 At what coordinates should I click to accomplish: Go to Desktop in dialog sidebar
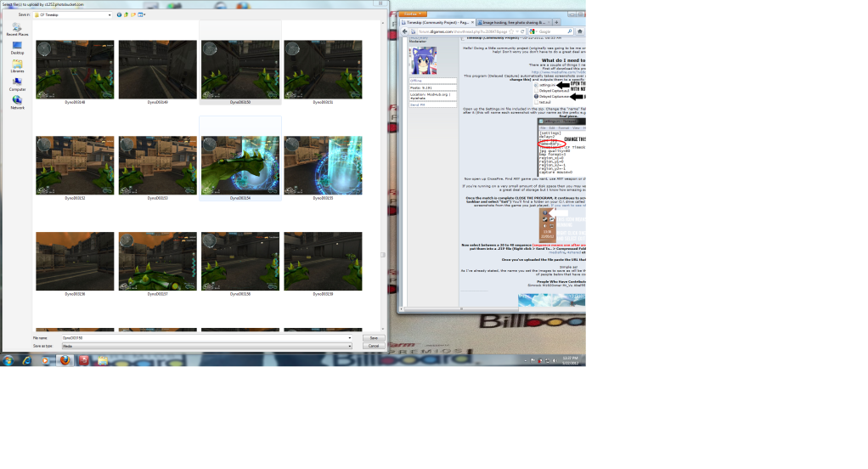click(x=17, y=48)
